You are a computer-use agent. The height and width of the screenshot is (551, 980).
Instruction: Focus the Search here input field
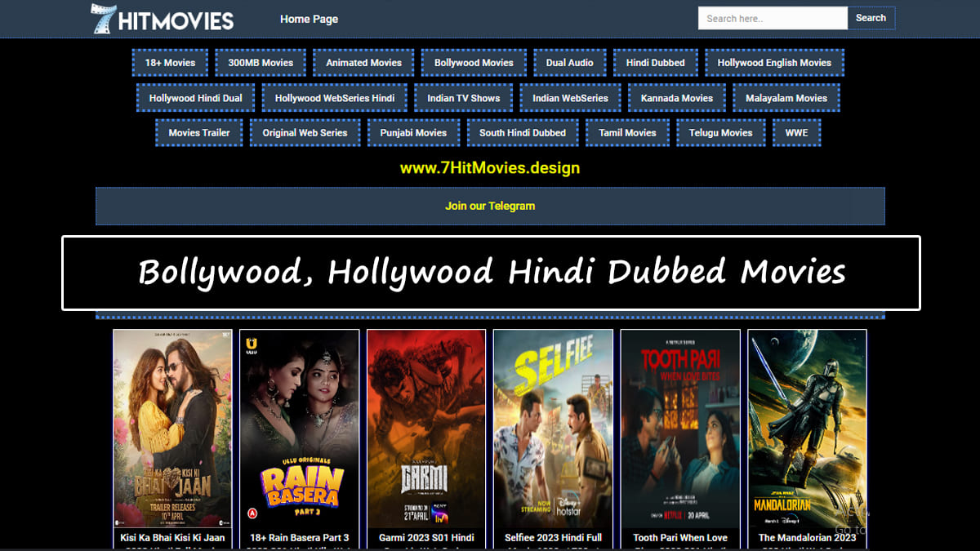pos(773,18)
